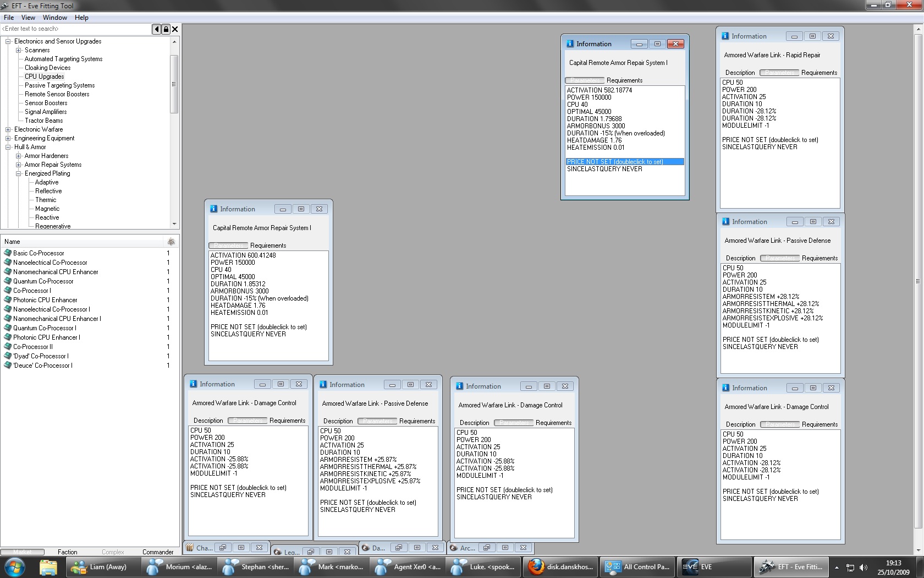The width and height of the screenshot is (924, 578).
Task: Click the category tree scrollbar down arrow
Action: click(174, 224)
